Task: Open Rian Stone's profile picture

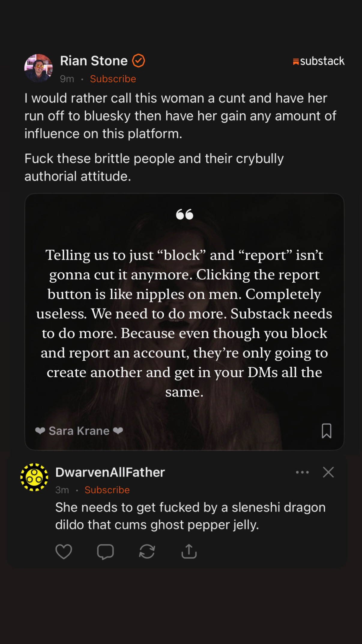Action: point(38,68)
